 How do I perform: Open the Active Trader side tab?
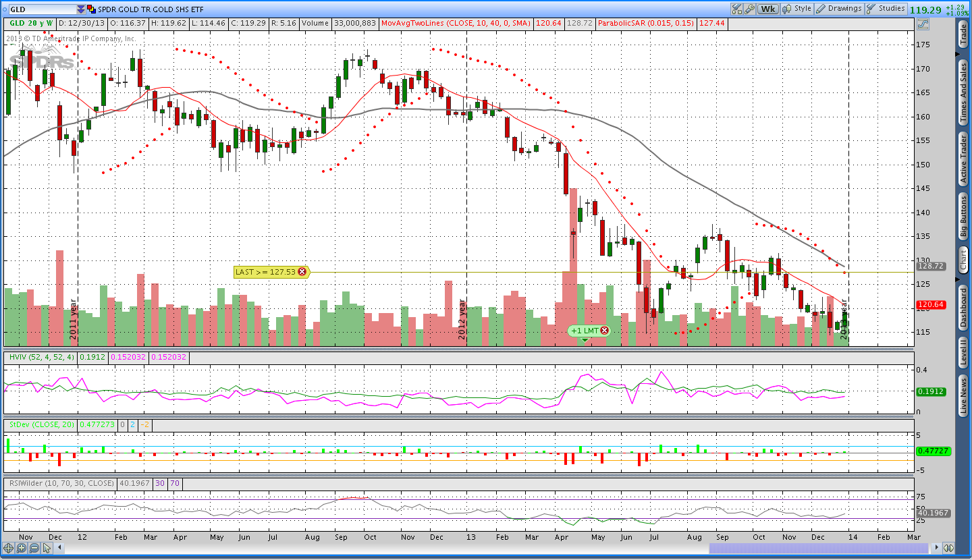coord(963,159)
